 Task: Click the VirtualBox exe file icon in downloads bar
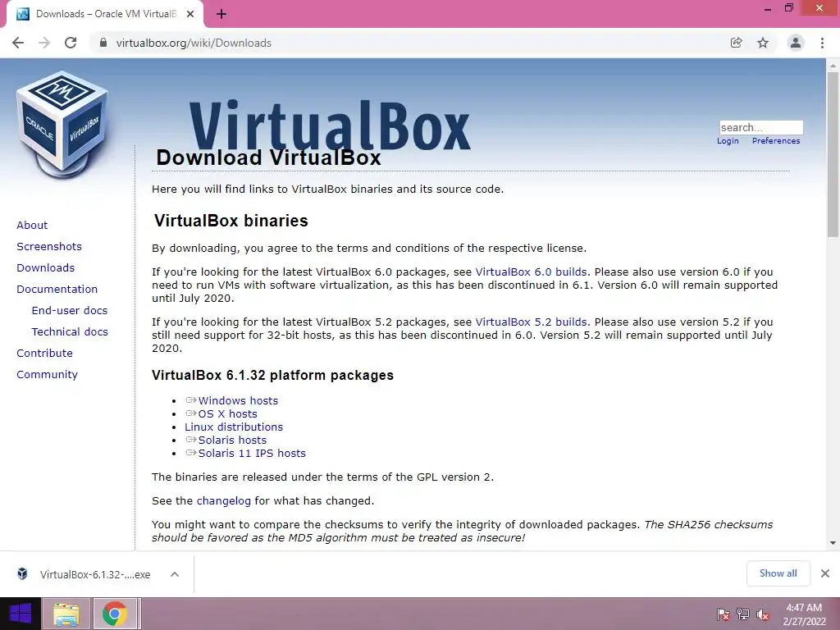[x=22, y=573]
